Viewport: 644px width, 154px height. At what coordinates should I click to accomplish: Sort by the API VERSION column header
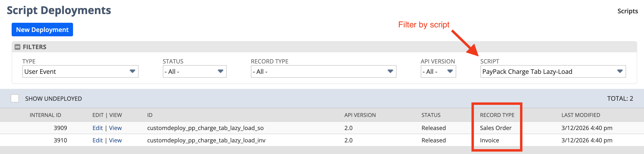[x=360, y=115]
